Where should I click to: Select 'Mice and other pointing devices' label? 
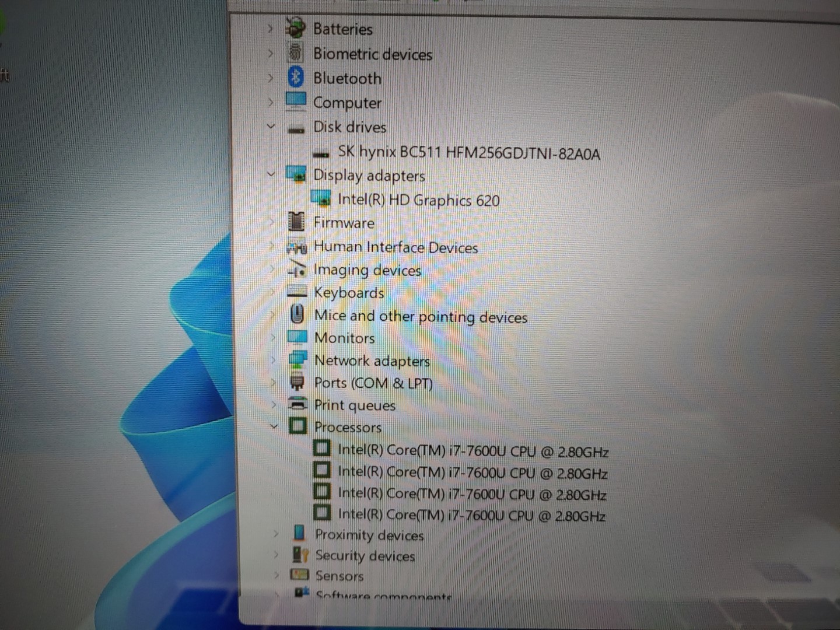[421, 316]
